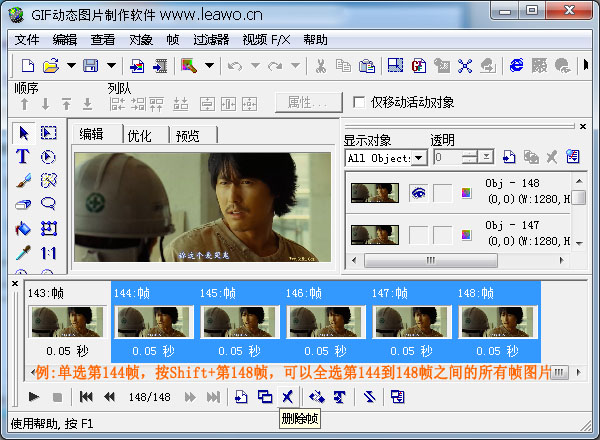Open the 过滤器 menu

pos(211,39)
